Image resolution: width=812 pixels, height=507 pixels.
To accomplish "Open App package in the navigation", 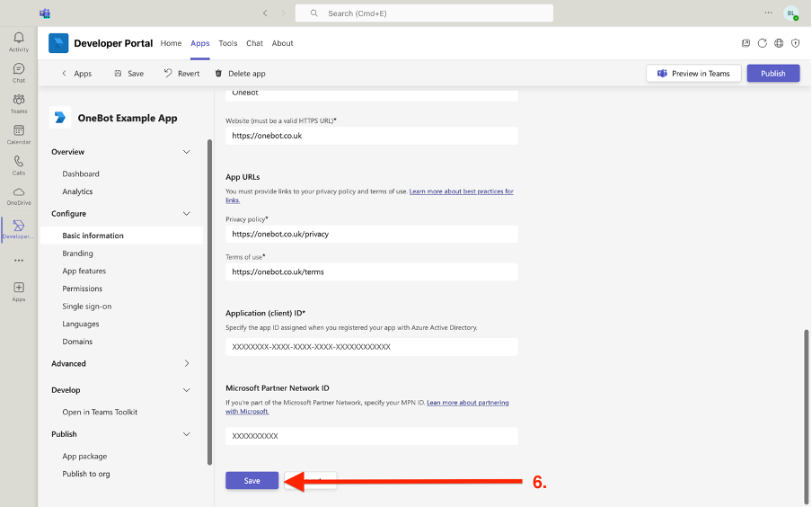I will click(85, 456).
